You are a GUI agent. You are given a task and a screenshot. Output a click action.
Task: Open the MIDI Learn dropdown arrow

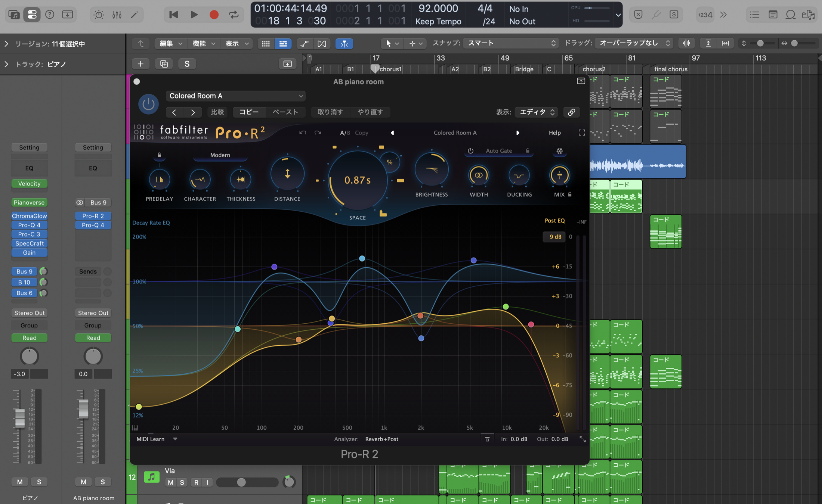(x=175, y=439)
